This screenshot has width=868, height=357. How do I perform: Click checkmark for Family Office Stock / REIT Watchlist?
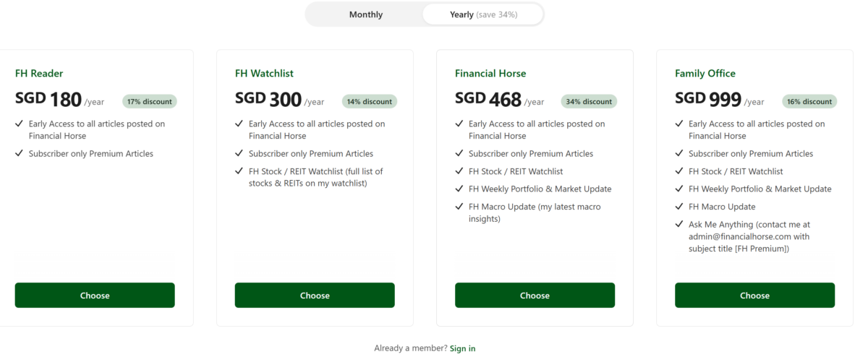click(x=679, y=171)
